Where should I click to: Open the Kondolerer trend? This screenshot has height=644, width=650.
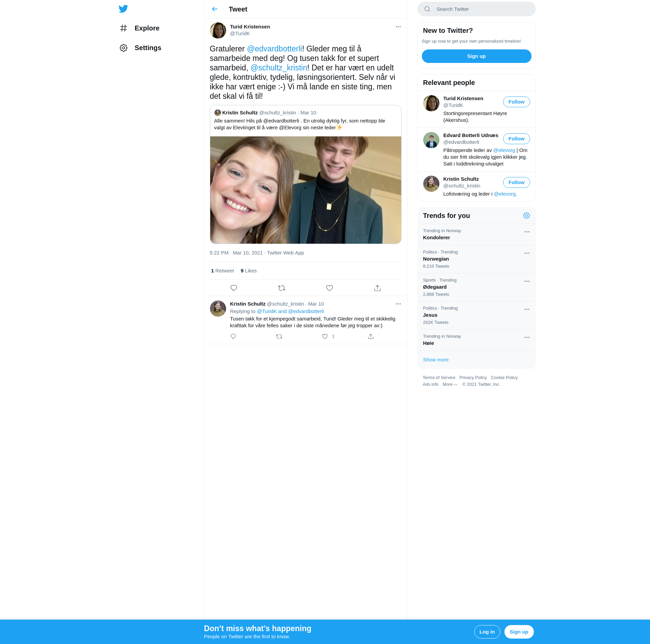[x=476, y=235]
